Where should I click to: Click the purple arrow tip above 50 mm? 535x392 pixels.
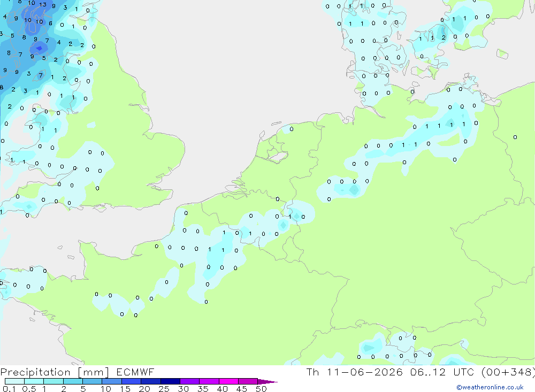(x=267, y=381)
